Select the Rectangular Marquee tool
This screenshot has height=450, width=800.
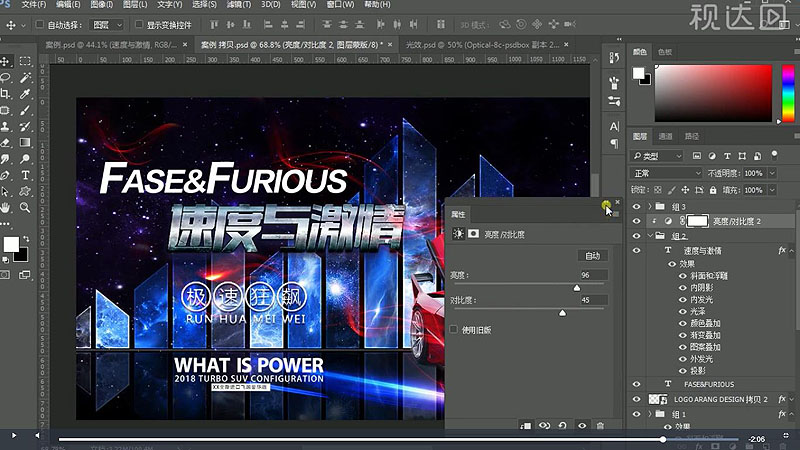[x=24, y=61]
